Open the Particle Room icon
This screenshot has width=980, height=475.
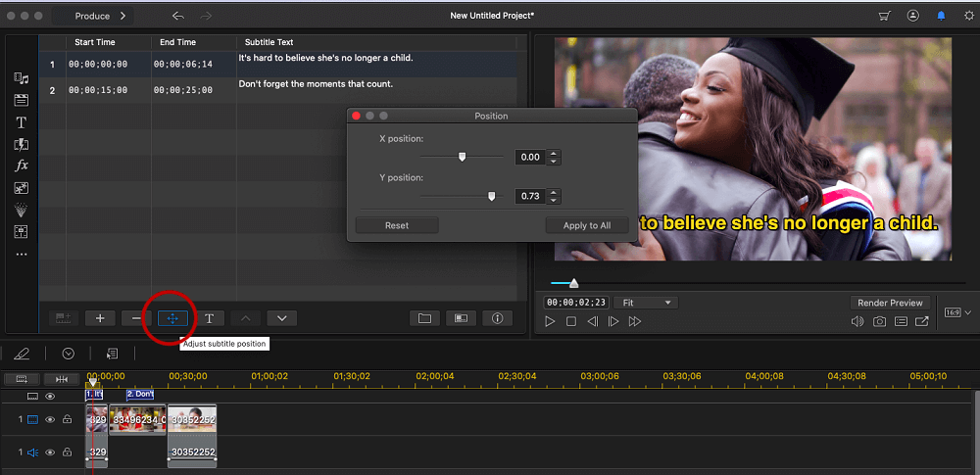[22, 210]
